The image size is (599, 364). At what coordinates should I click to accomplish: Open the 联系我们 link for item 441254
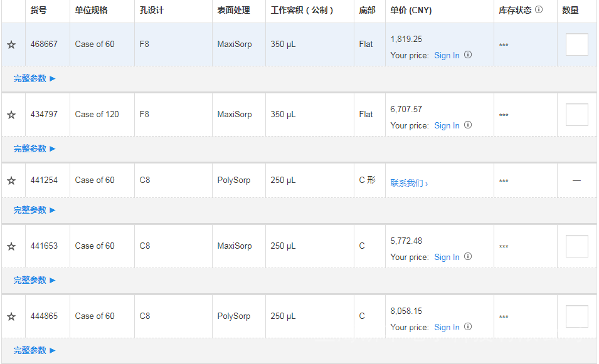coord(409,184)
